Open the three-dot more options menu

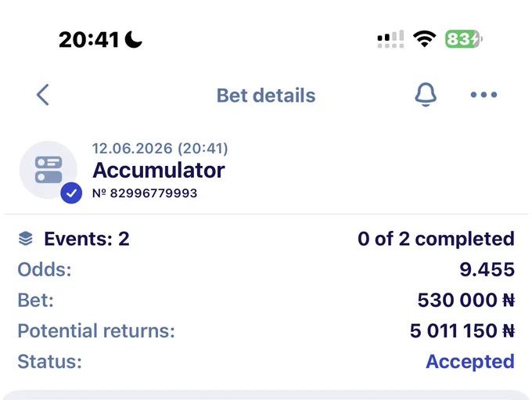click(x=483, y=95)
